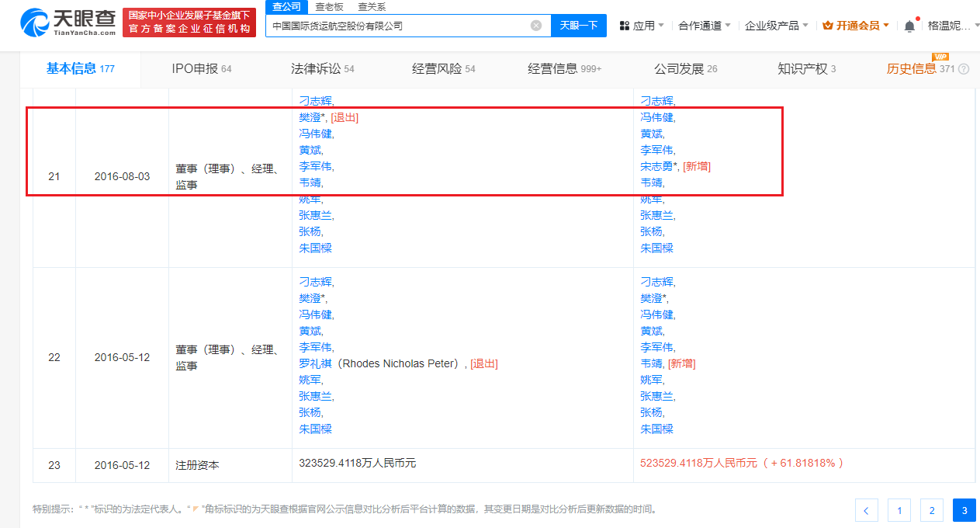Expand the 企业级产品 dropdown
The image size is (980, 528).
777,26
